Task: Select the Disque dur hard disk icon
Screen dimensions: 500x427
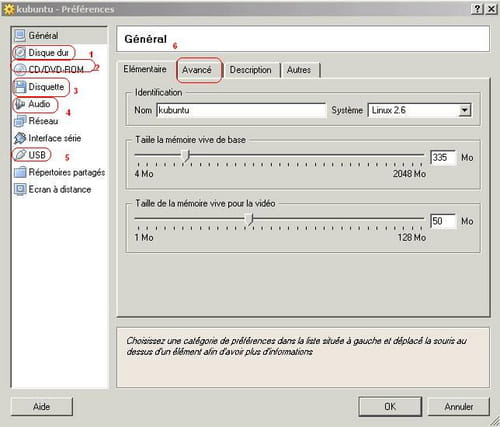Action: (20, 53)
